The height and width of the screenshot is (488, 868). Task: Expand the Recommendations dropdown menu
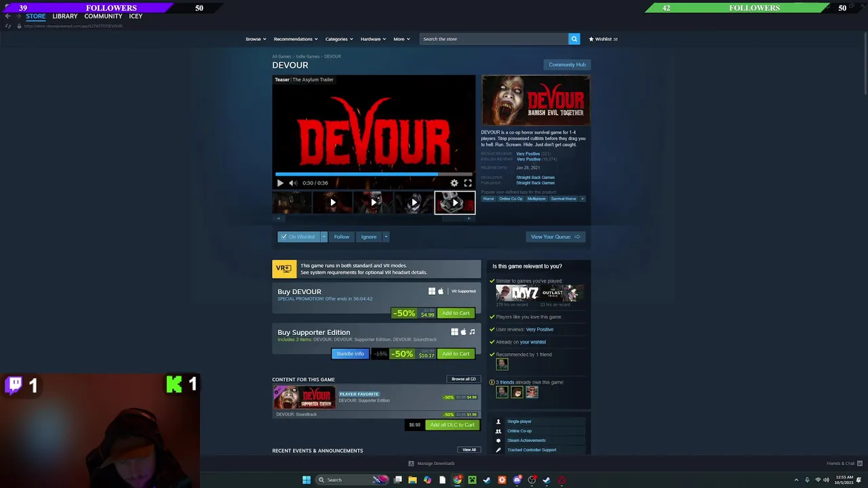pyautogui.click(x=296, y=39)
